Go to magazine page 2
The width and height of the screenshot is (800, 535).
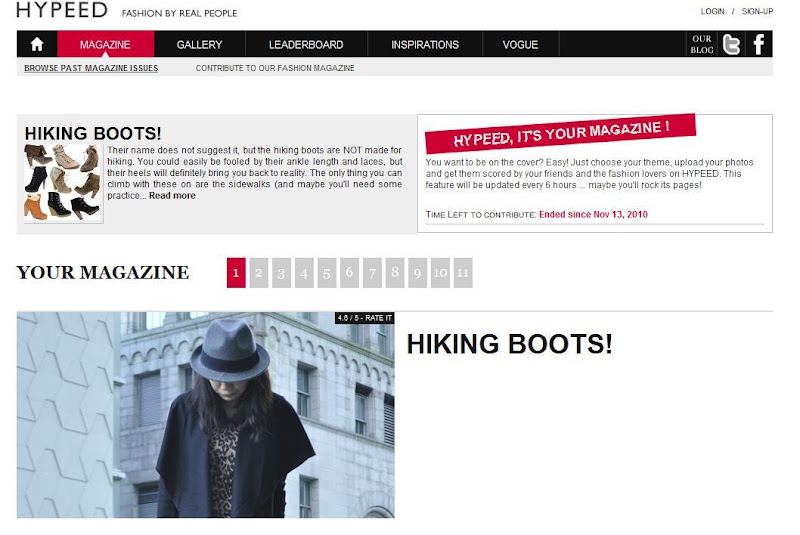coord(259,273)
